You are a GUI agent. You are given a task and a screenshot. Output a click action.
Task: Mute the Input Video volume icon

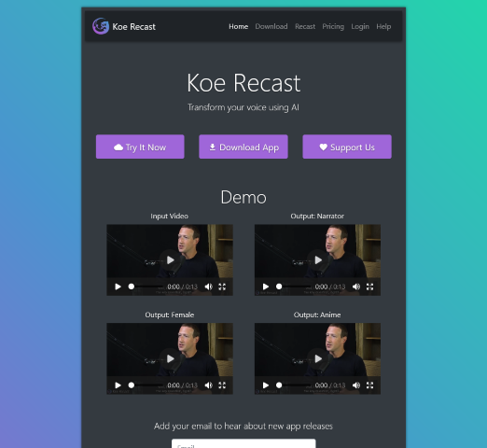pyautogui.click(x=208, y=287)
